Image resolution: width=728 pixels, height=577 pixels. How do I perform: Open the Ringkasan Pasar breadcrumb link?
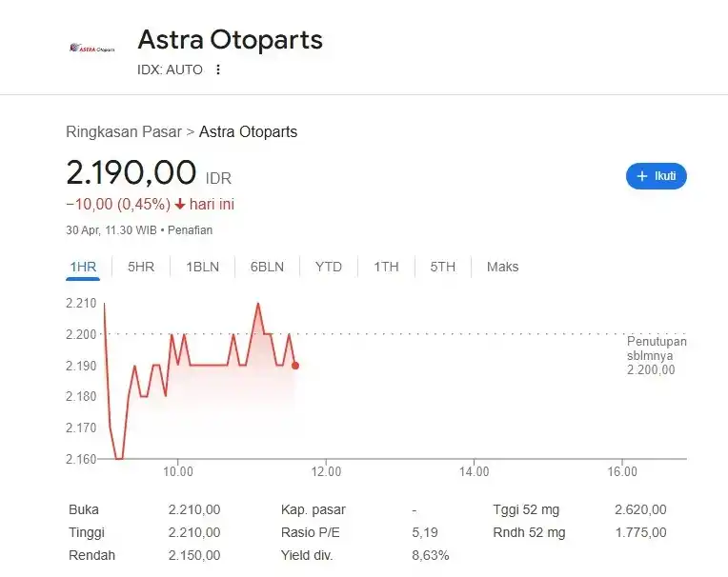[123, 132]
